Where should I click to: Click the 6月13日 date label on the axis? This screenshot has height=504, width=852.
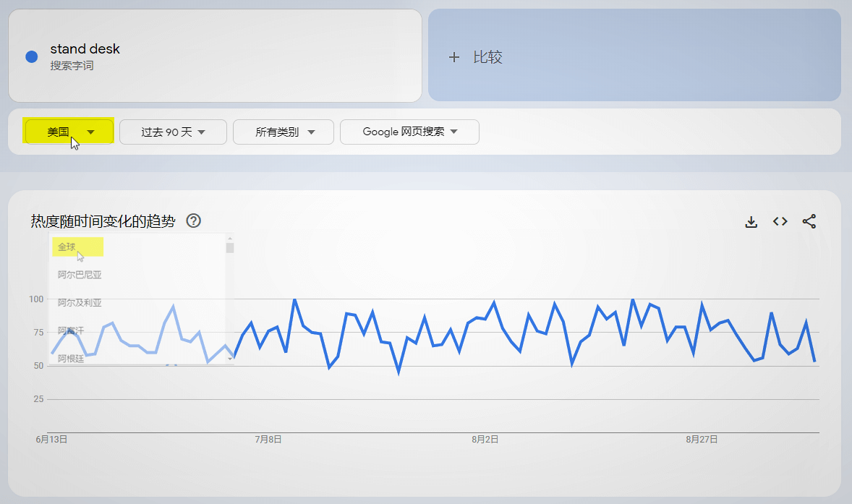[51, 440]
